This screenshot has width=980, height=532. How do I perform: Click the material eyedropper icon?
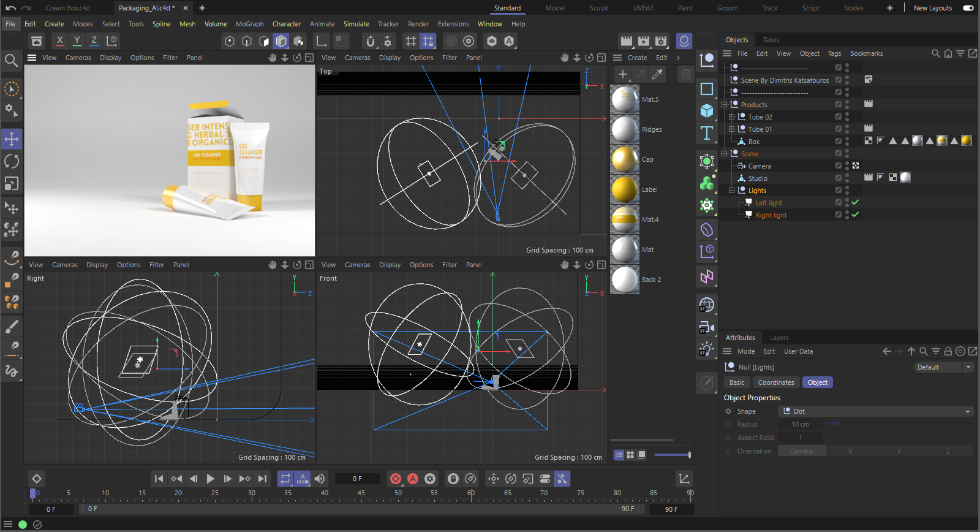(x=657, y=74)
